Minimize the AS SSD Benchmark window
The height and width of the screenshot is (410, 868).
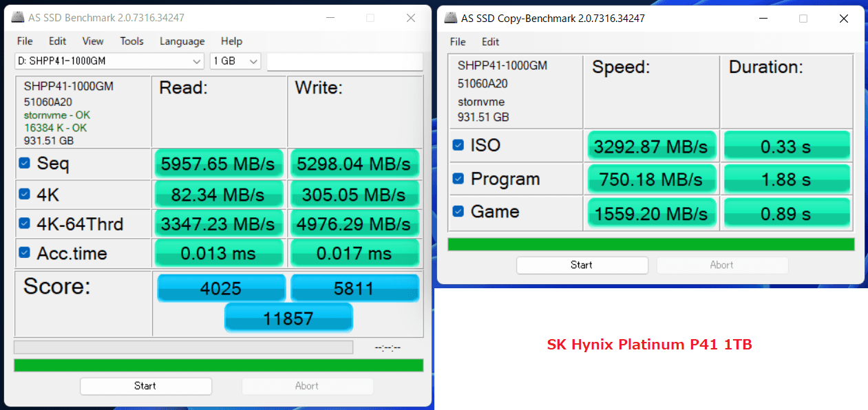(x=329, y=18)
